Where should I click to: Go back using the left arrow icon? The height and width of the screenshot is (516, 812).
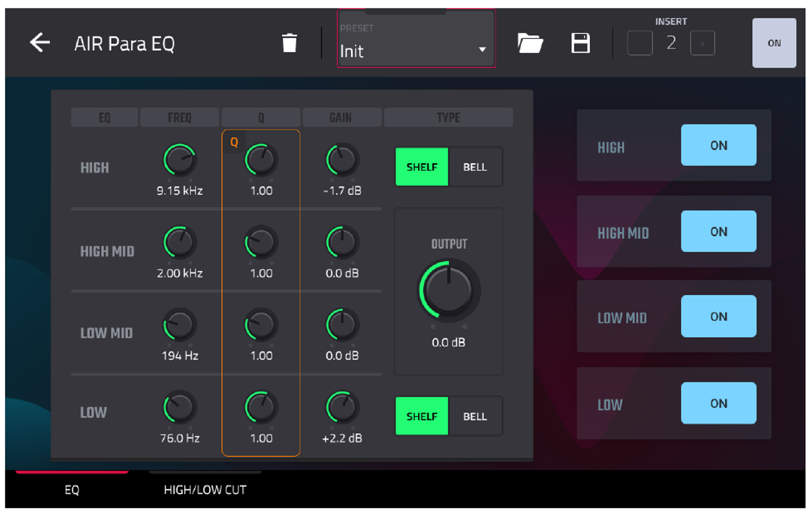(40, 42)
